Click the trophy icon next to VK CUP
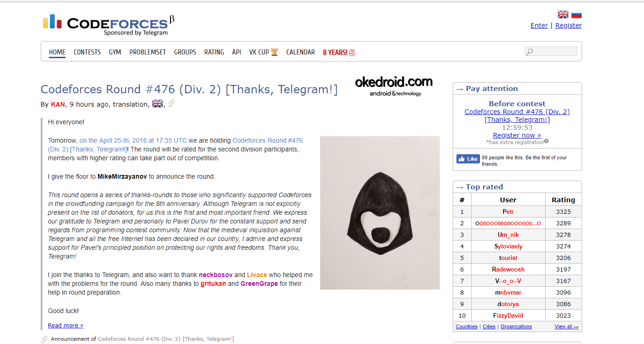 (x=274, y=52)
